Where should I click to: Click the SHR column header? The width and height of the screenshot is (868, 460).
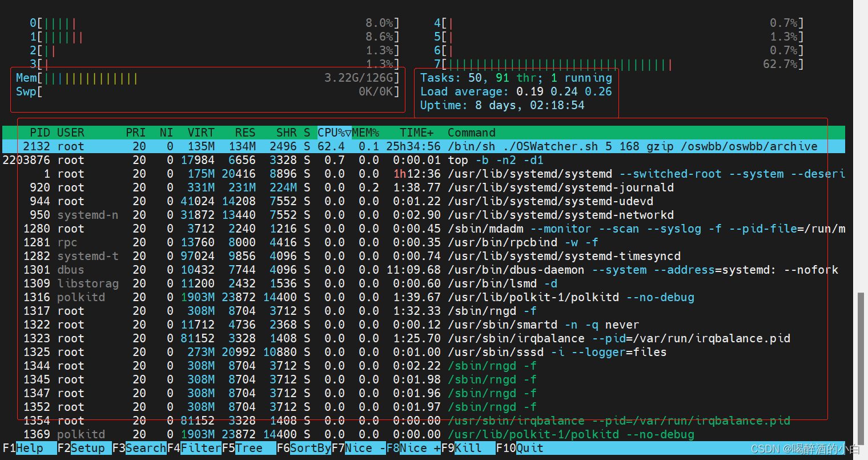[x=287, y=133]
